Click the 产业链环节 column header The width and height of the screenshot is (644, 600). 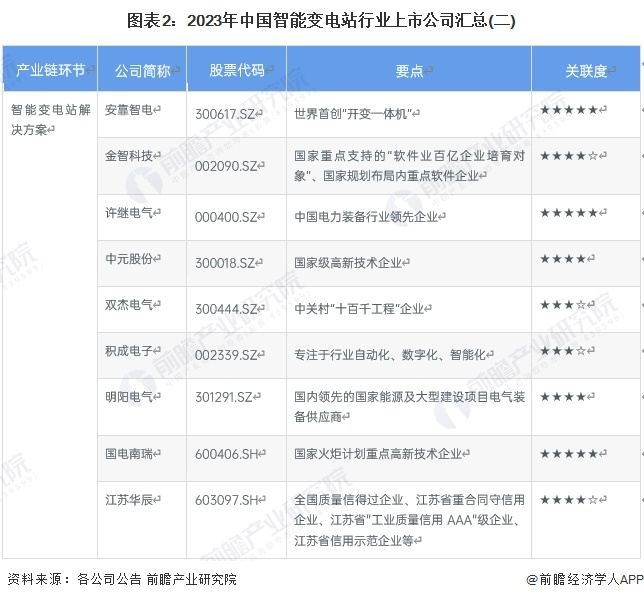click(50, 69)
